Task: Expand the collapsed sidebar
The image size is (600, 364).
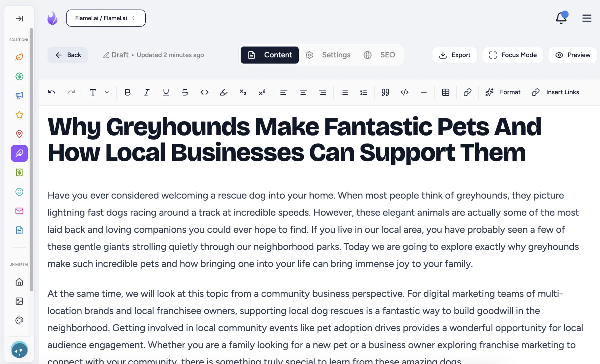Action: [x=19, y=18]
